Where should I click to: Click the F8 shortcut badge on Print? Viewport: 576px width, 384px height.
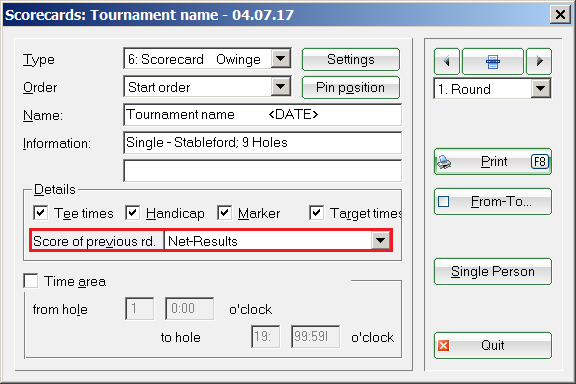tap(540, 162)
